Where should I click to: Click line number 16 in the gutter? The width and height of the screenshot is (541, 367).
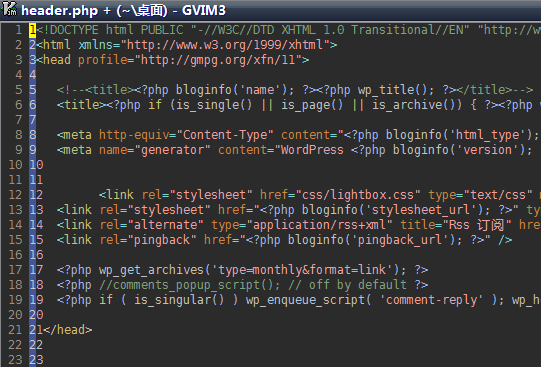click(16, 255)
